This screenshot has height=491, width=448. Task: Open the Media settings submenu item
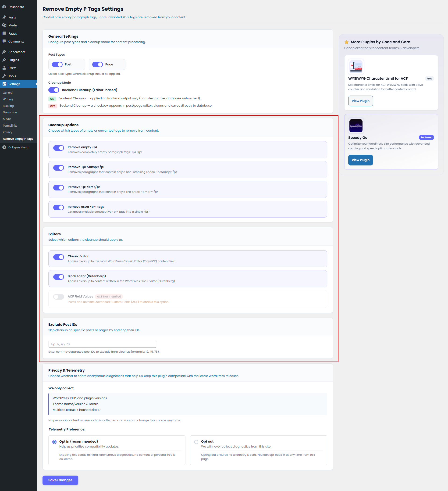[x=7, y=119]
